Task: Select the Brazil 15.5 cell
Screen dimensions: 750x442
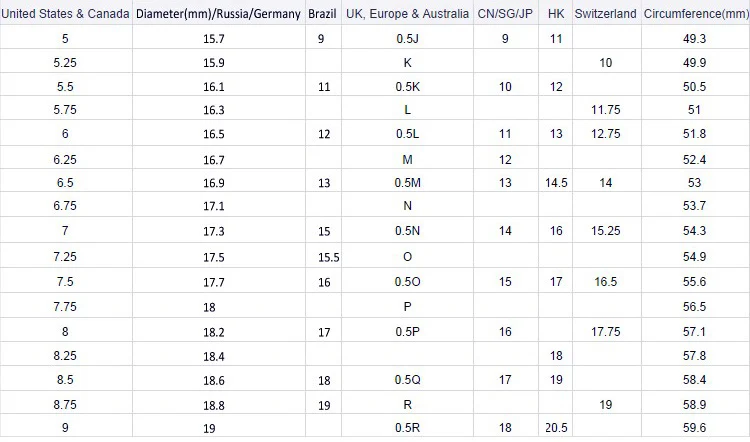Action: (329, 257)
